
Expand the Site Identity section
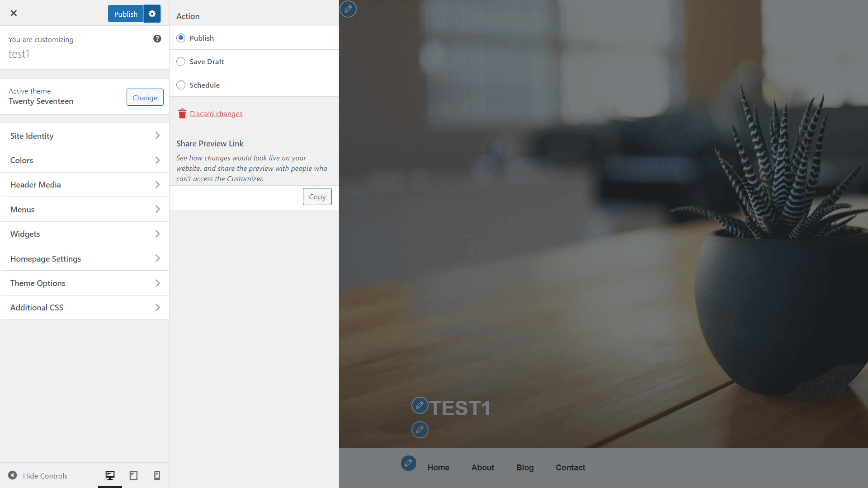[85, 136]
